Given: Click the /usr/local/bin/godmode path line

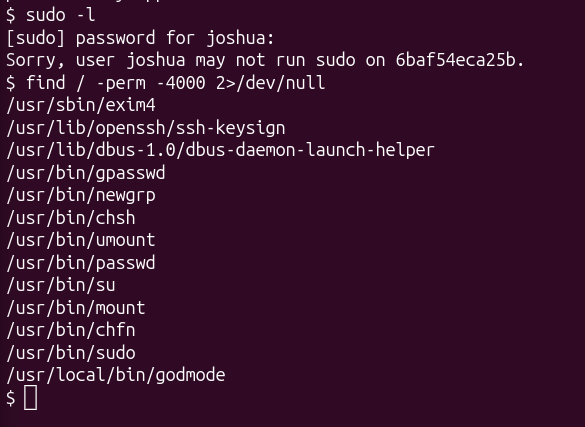Looking at the screenshot, I should tap(116, 375).
